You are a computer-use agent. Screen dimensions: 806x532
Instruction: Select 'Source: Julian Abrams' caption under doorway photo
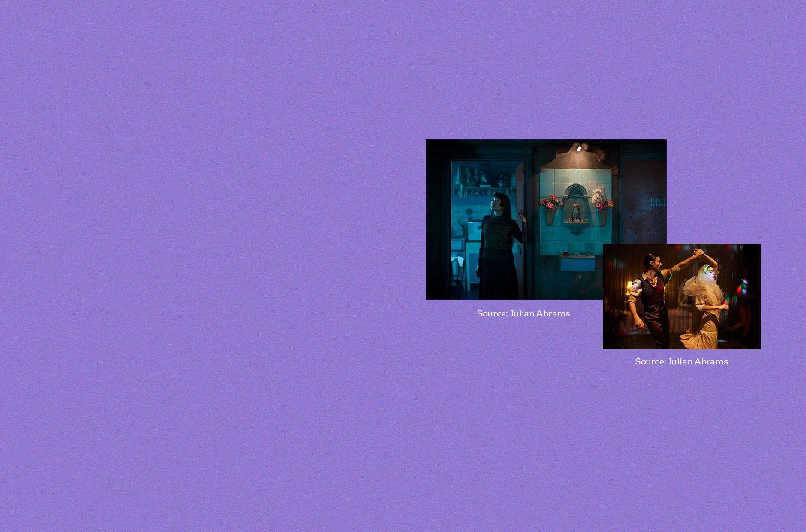(x=523, y=313)
